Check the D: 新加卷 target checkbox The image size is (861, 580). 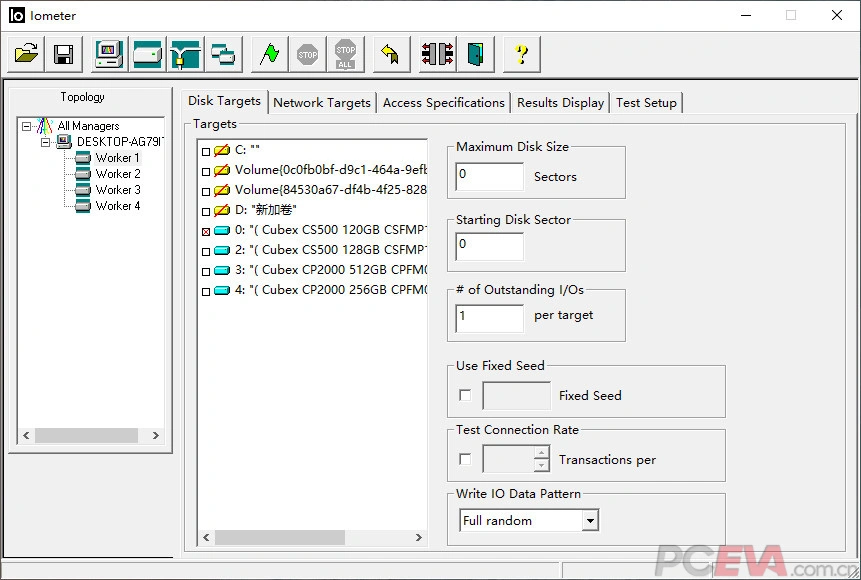206,211
